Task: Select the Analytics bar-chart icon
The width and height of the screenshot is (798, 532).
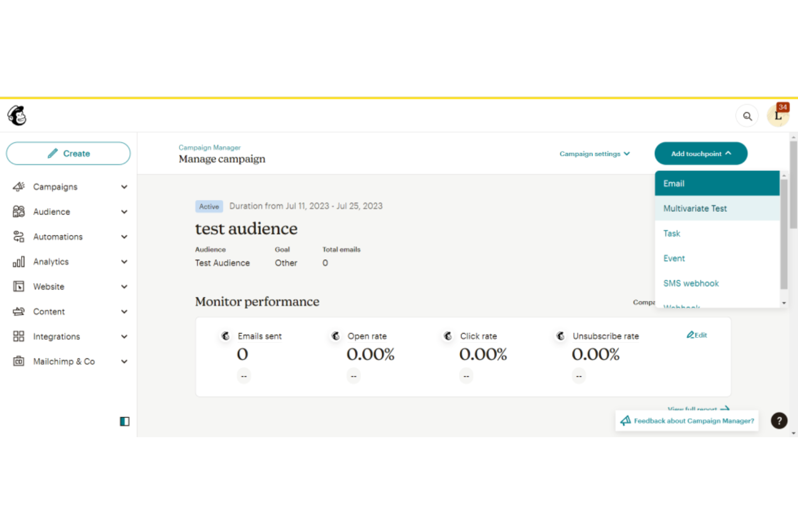Action: coord(18,261)
